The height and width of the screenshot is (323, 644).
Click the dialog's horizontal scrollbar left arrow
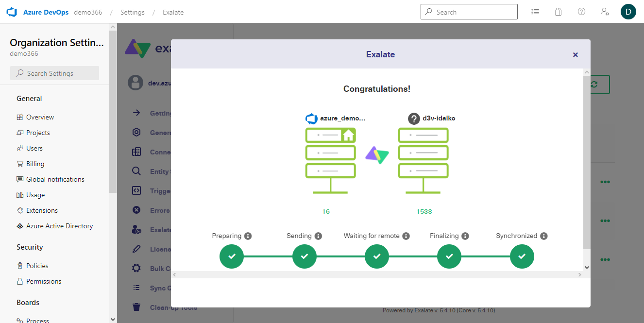pos(174,274)
